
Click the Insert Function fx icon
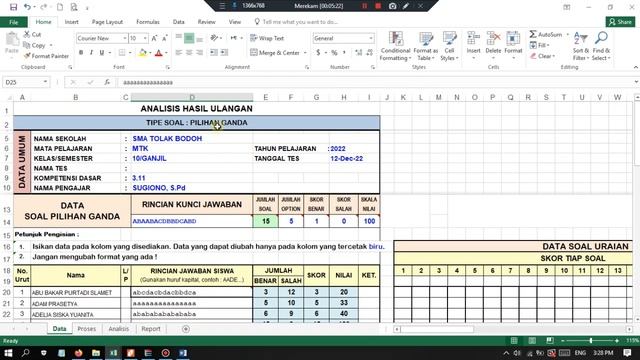point(107,82)
